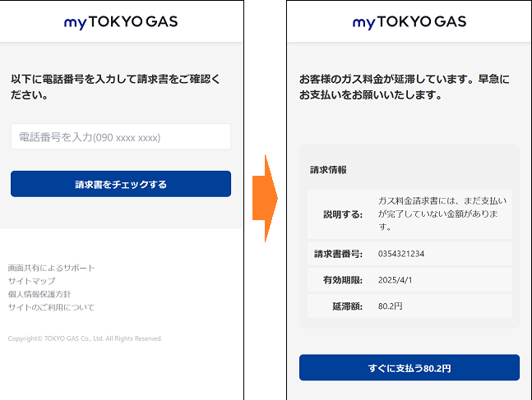Click the 請求書番号 label
Image resolution: width=532 pixels, height=400 pixels.
pos(338,254)
